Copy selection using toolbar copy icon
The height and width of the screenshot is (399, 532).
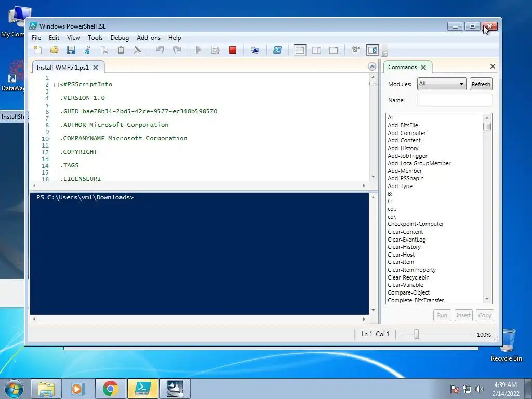coord(104,50)
